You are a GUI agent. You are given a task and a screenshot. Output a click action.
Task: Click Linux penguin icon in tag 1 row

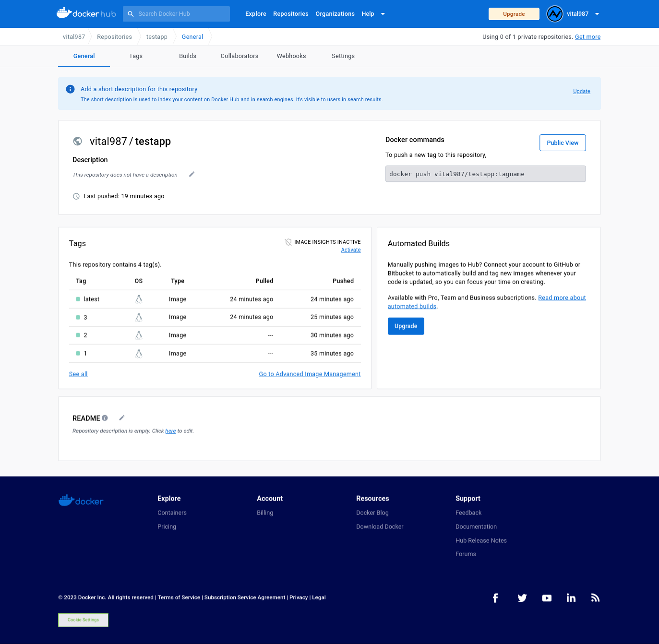click(x=139, y=354)
